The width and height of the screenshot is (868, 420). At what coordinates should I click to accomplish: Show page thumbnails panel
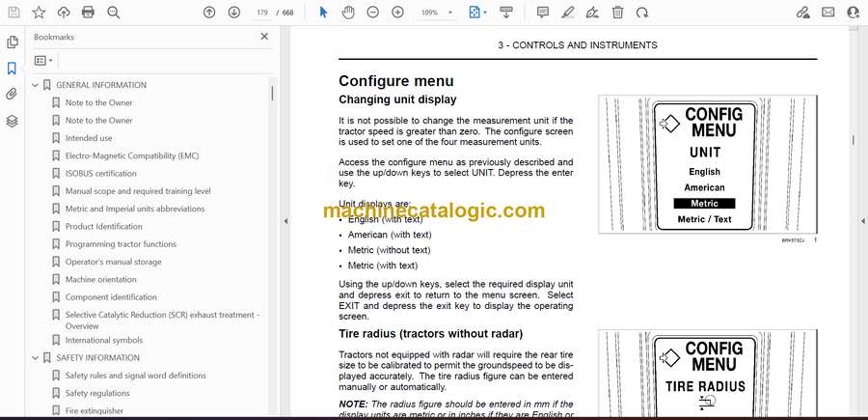click(13, 42)
